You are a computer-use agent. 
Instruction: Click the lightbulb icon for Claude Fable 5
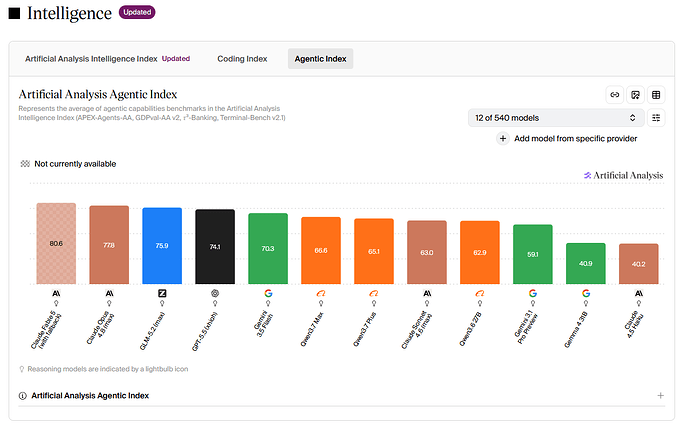(56, 303)
